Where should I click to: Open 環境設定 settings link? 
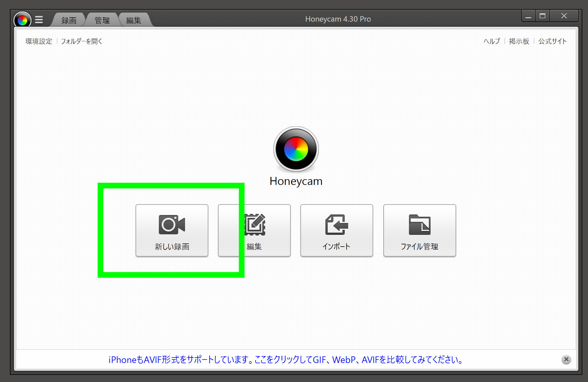(x=39, y=41)
